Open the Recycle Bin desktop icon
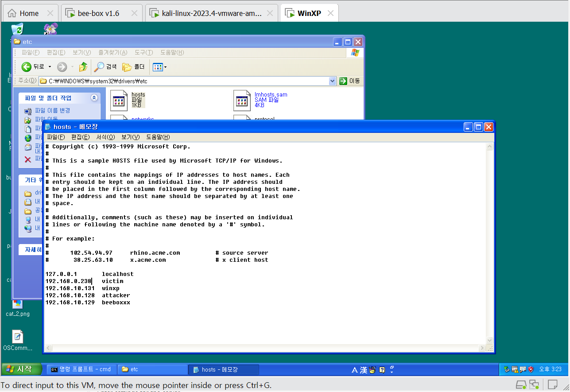The height and width of the screenshot is (392, 570). click(x=17, y=29)
